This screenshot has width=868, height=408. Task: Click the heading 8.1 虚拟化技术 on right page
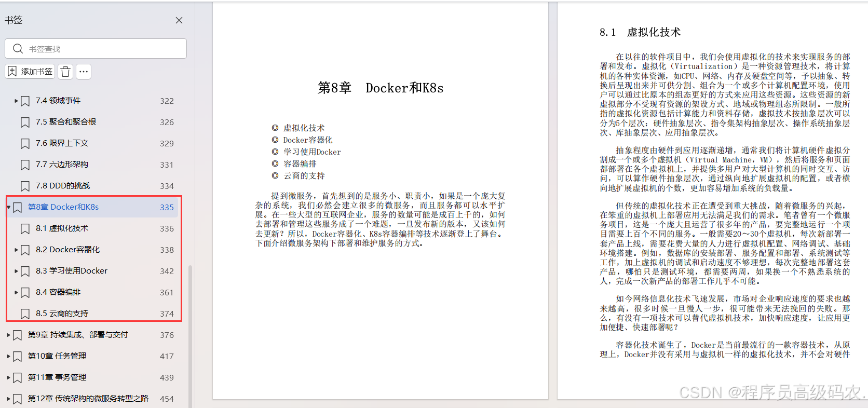(x=640, y=32)
